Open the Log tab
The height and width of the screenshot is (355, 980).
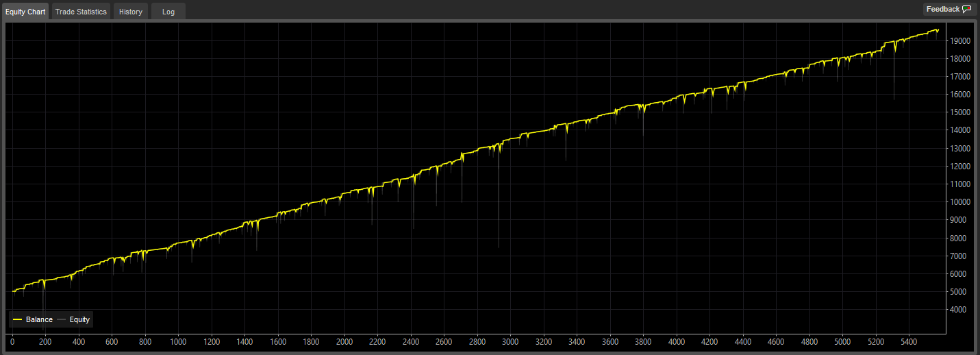tap(168, 12)
